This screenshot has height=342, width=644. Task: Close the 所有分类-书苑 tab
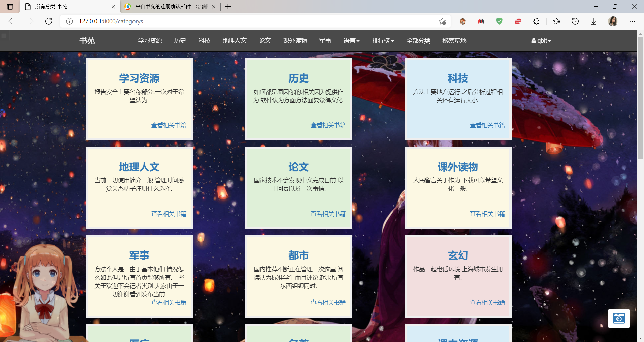[x=113, y=7]
